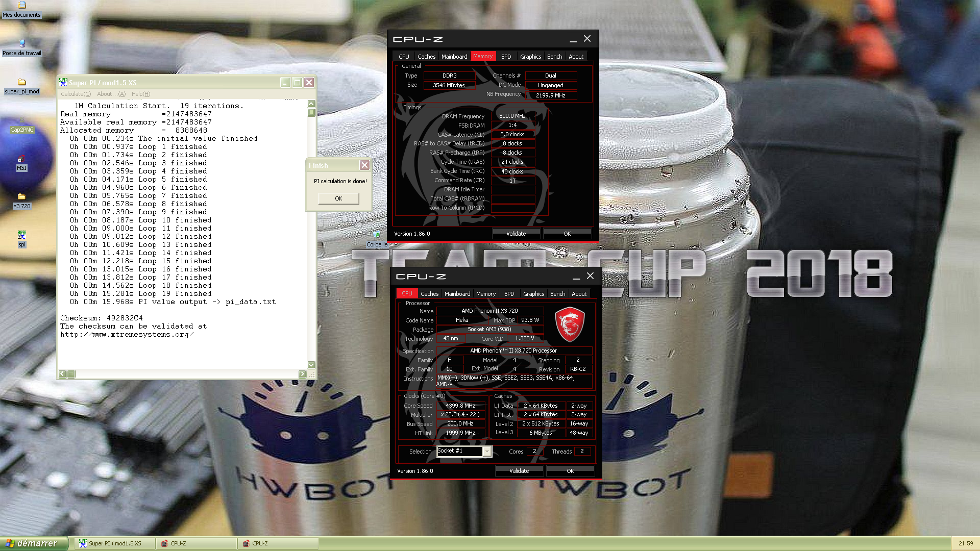Image resolution: width=980 pixels, height=551 pixels.
Task: Switch to Graphics tab in upper CPU-Z
Action: (530, 57)
